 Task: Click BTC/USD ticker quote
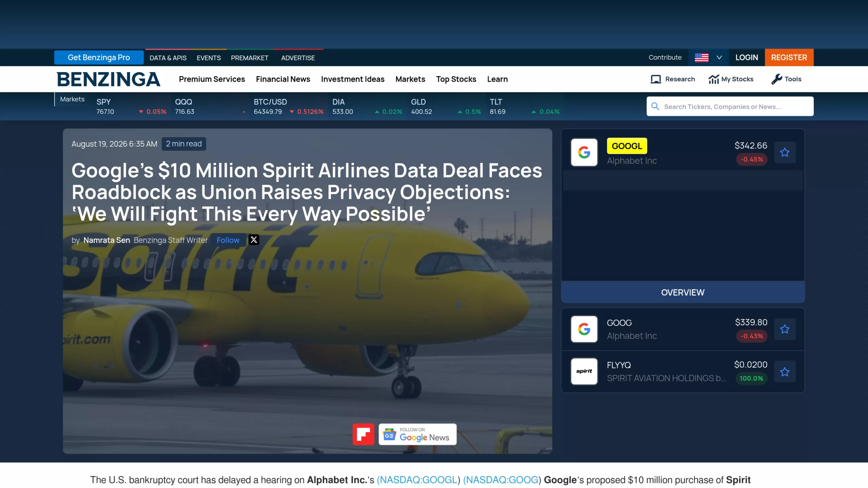click(289, 106)
